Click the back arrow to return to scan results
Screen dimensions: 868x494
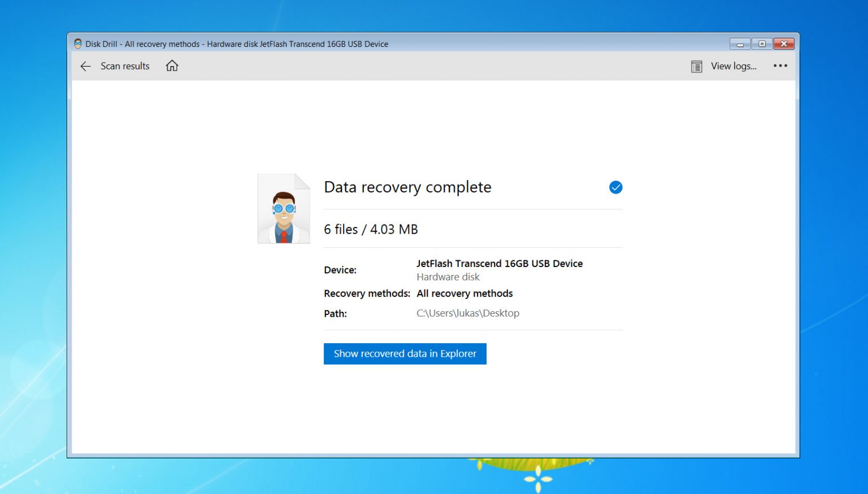(85, 66)
